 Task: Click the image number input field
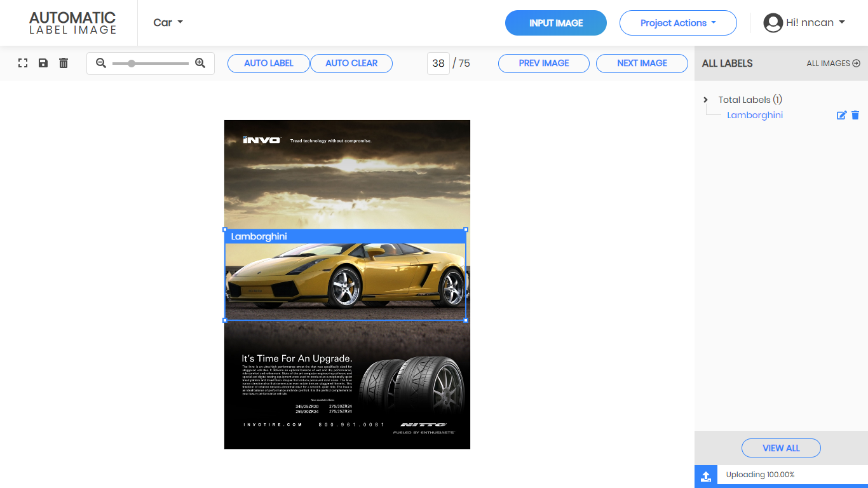point(438,64)
